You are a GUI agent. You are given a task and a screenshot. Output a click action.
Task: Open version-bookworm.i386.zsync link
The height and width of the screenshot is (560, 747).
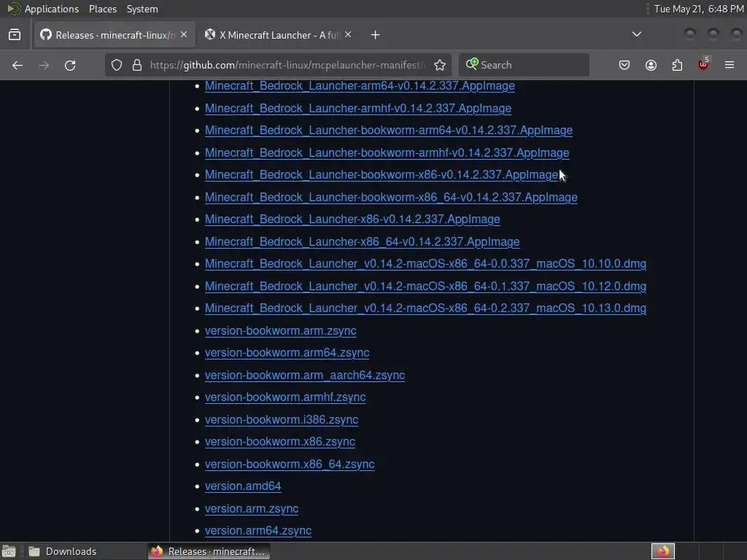click(x=282, y=419)
